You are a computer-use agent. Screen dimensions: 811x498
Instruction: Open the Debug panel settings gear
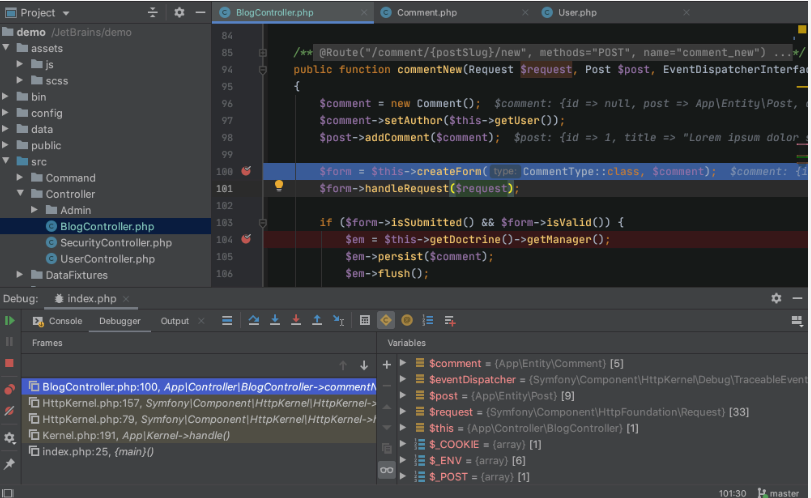click(776, 298)
